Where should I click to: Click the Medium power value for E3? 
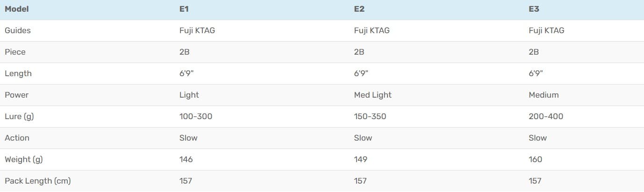[544, 95]
